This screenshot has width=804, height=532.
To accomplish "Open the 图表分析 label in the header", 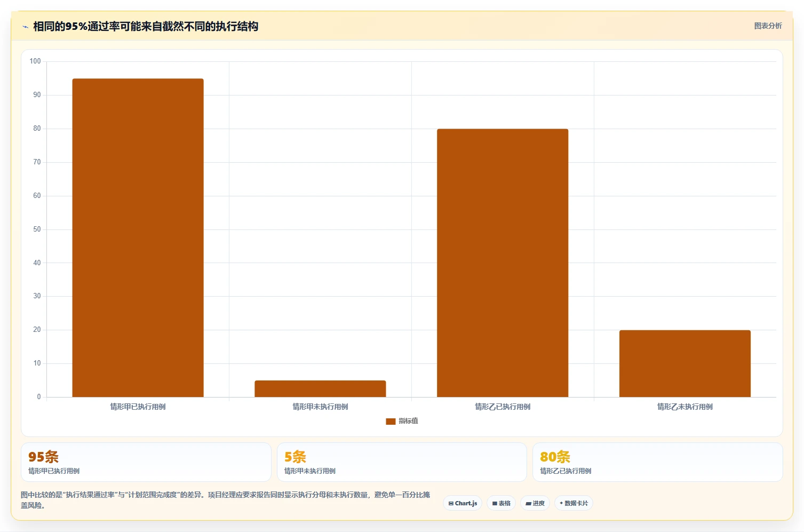I will [x=768, y=26].
